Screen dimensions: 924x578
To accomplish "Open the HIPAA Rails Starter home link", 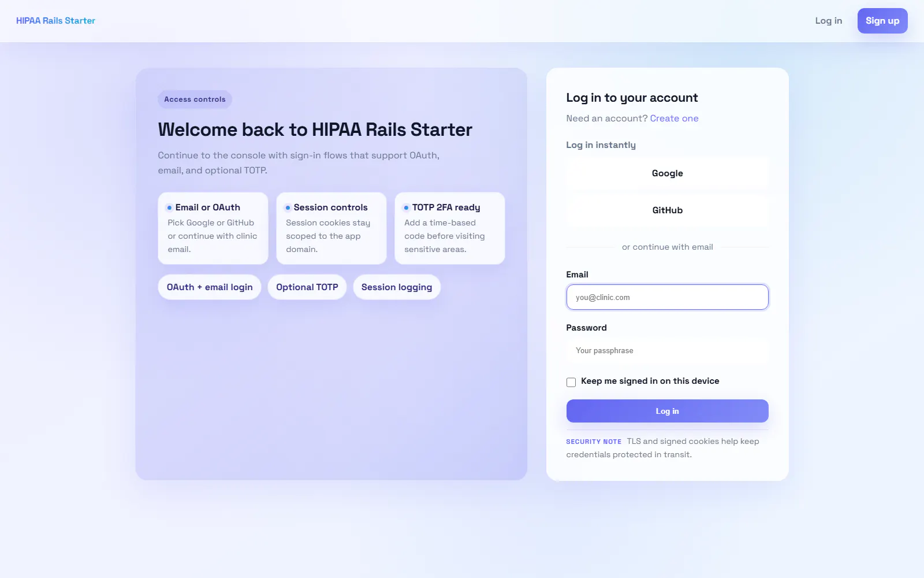I will click(55, 21).
